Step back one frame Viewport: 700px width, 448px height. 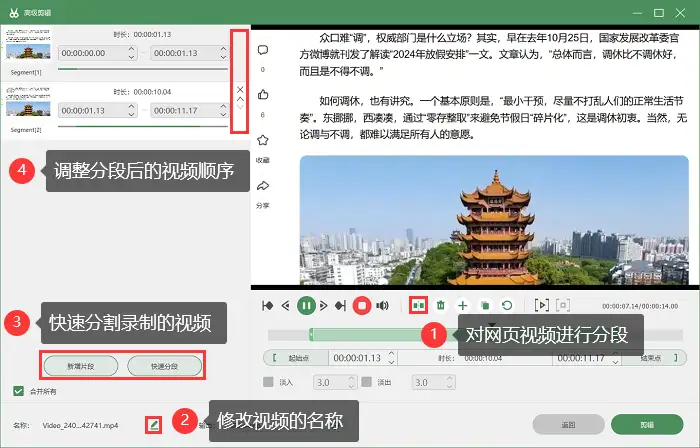[x=286, y=306]
